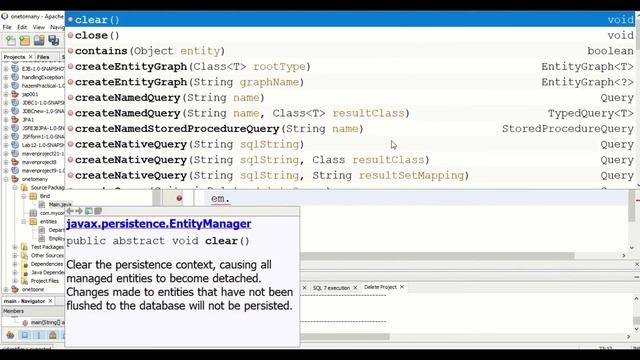Select the Delete Project output tab
Screen dimensions: 640x360
[380, 287]
